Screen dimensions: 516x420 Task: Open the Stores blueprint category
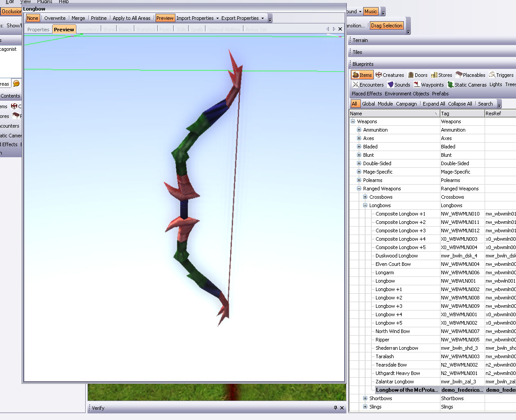(442, 75)
